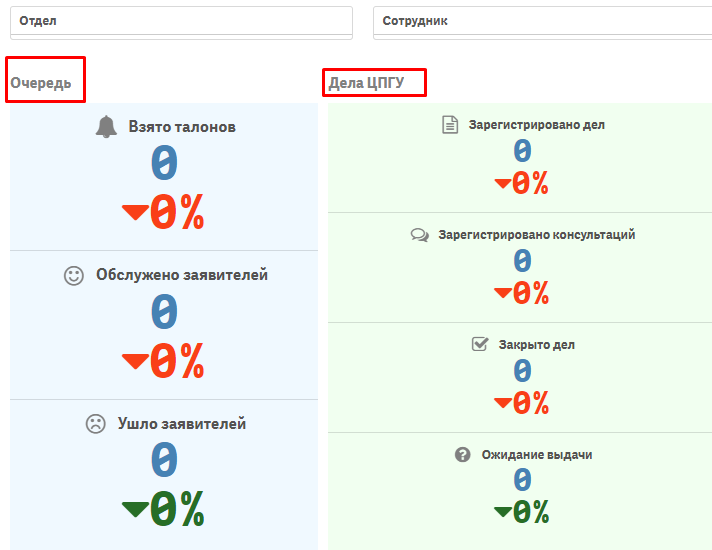Click the Ушло заявителей label
This screenshot has height=550, width=712.
pyautogui.click(x=182, y=424)
